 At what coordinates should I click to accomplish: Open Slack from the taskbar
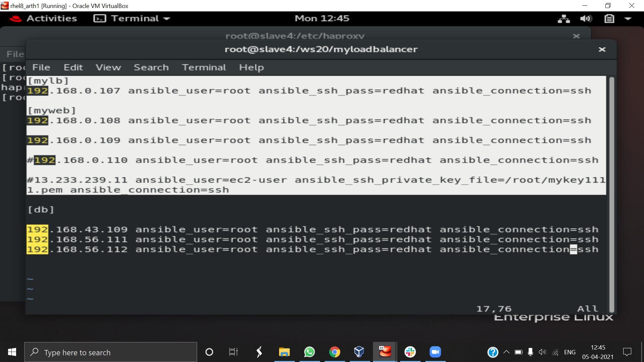[410, 352]
